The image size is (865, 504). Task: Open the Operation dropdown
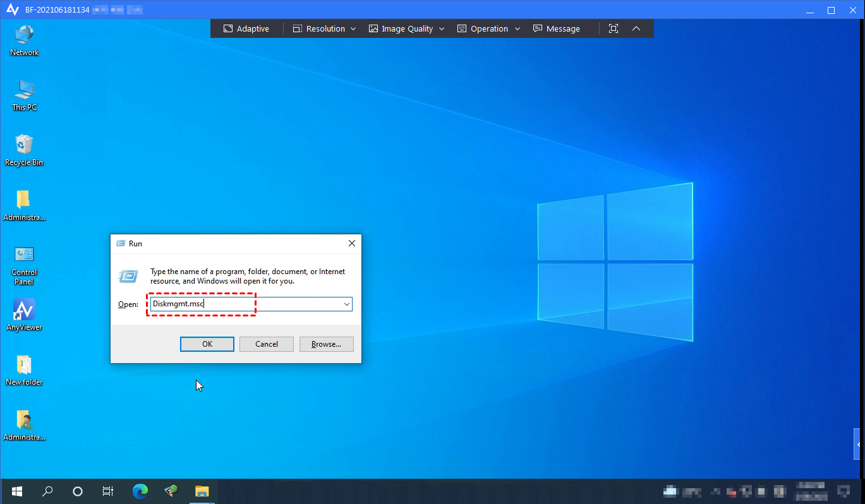[x=488, y=28]
